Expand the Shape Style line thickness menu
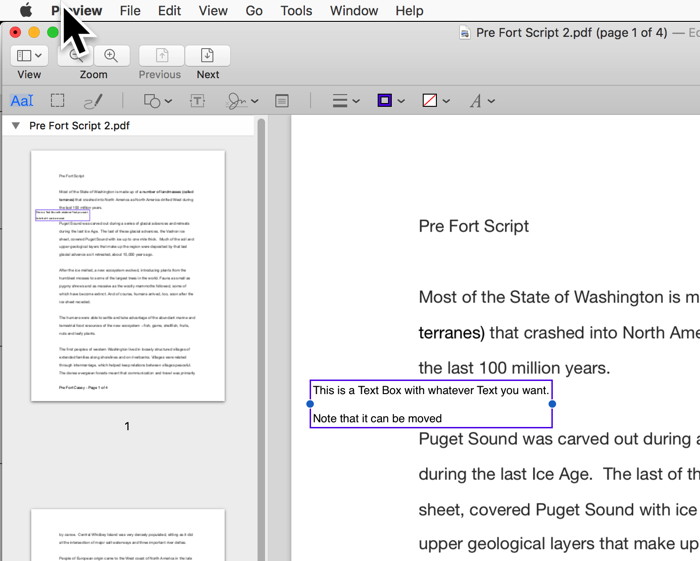 [x=345, y=101]
